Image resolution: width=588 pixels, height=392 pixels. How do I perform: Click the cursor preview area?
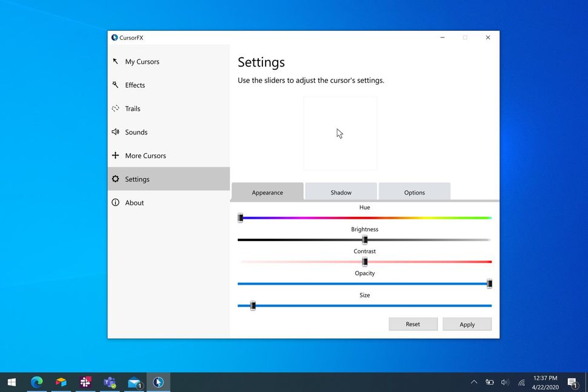click(x=340, y=133)
